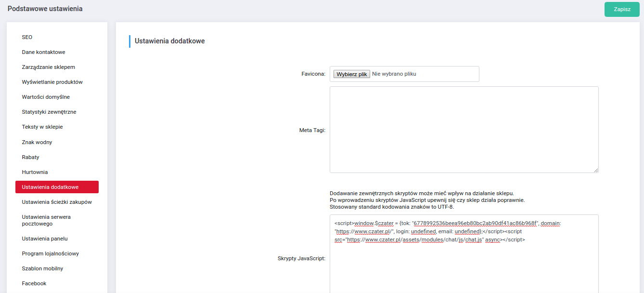Go to Ustawienia panelu
The height and width of the screenshot is (293, 644).
point(44,239)
